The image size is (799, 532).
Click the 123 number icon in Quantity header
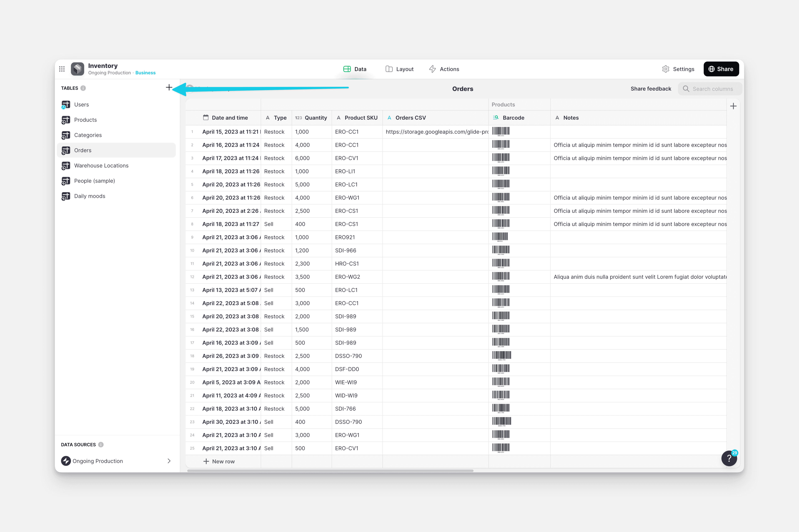point(298,118)
